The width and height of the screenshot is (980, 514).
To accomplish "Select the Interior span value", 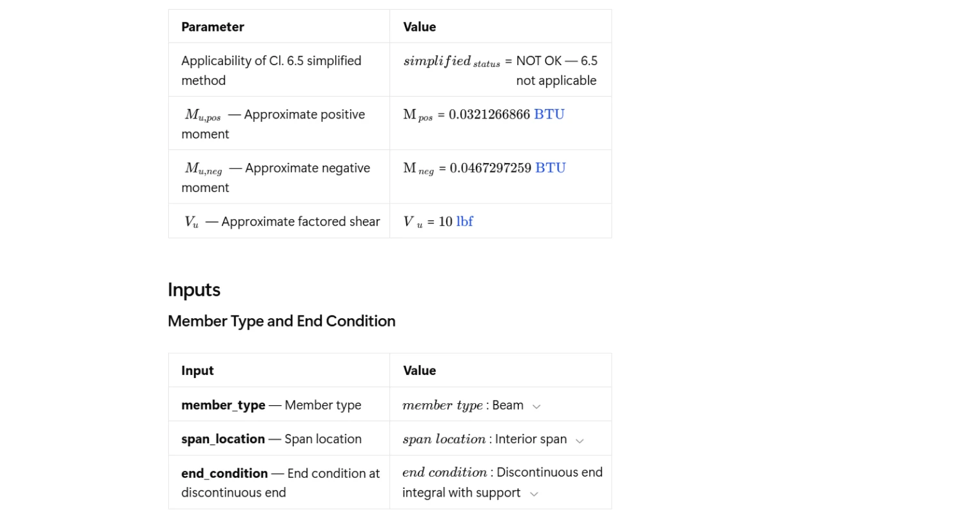I will tap(531, 439).
